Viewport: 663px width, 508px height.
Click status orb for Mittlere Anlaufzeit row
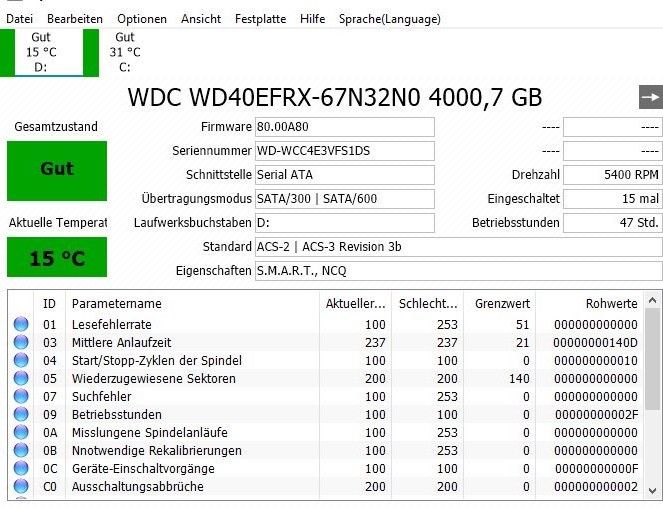(x=21, y=342)
